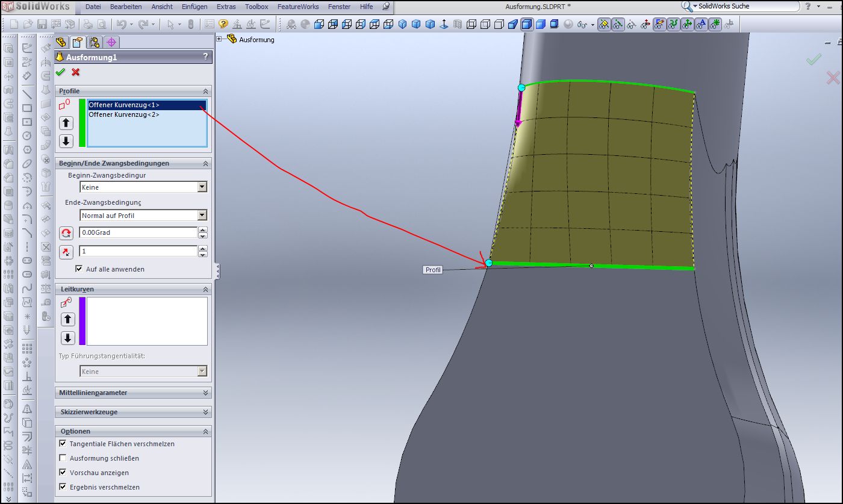
Task: Select 'Offener Kurvenzug<2>' in profile list
Action: click(x=124, y=114)
